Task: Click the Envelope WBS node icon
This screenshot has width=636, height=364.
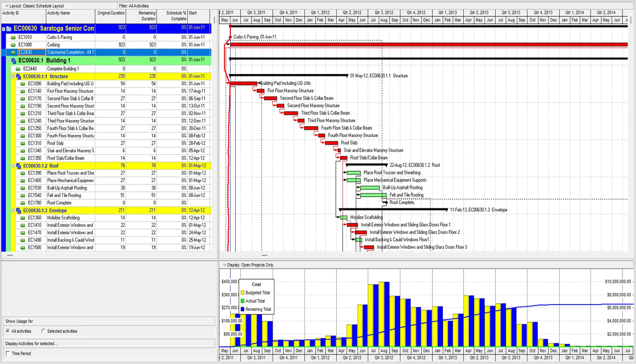Action: [18, 211]
